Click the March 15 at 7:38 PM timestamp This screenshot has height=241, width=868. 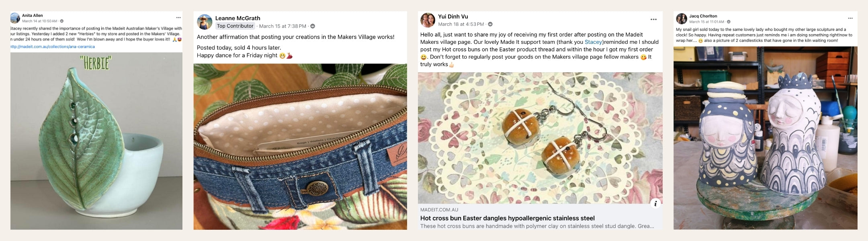(x=283, y=26)
